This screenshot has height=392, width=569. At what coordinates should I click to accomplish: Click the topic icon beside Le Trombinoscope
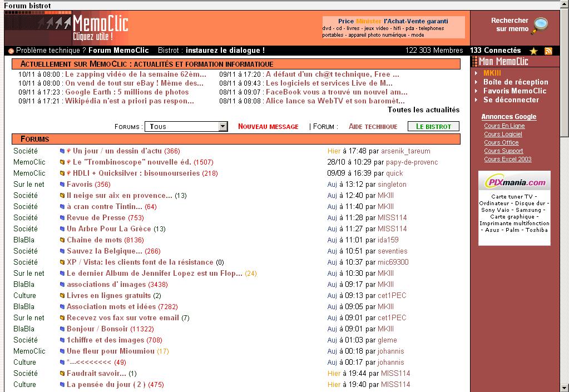pyautogui.click(x=62, y=162)
